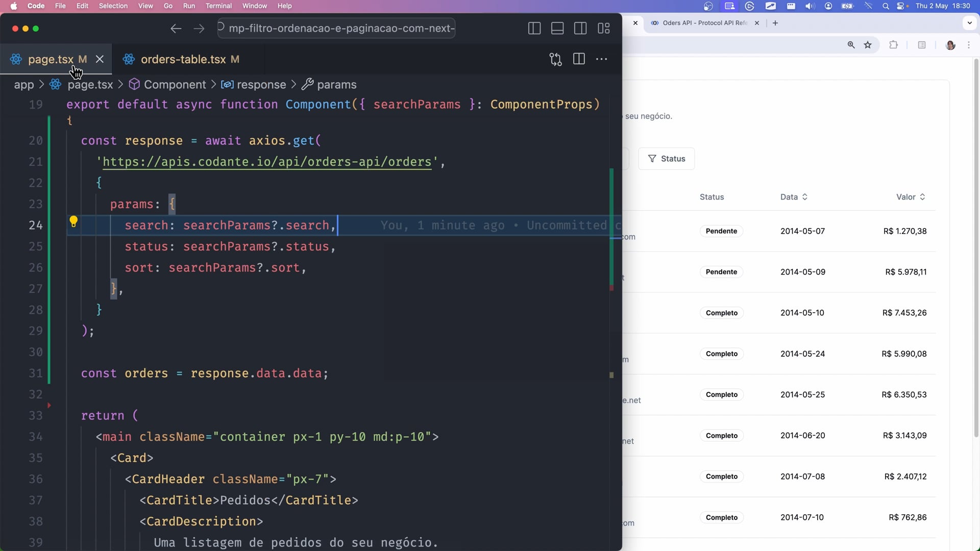The width and height of the screenshot is (980, 551).
Task: Split the editor to the right
Action: (579, 59)
